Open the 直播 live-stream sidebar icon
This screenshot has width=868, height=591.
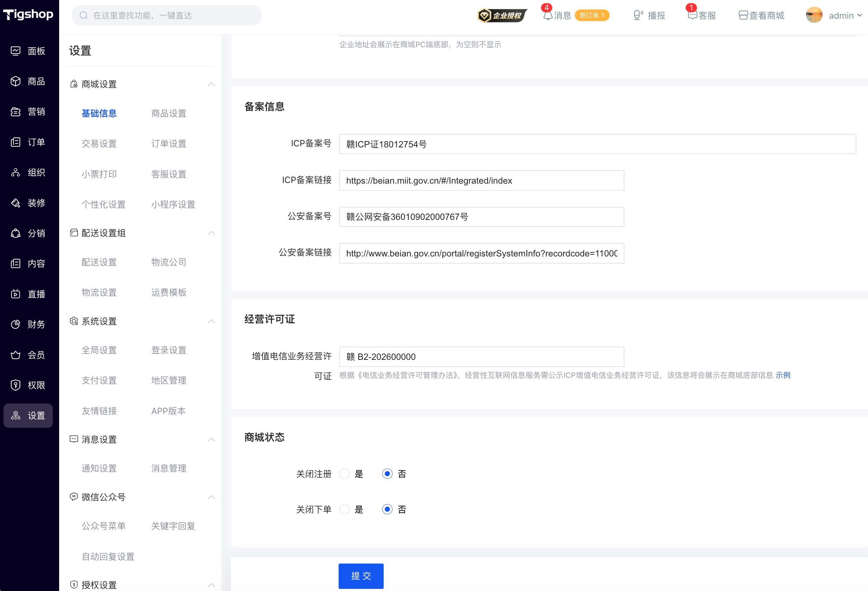[15, 294]
